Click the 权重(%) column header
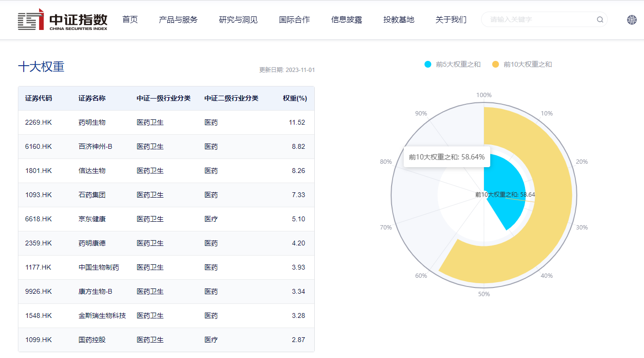 coord(295,99)
